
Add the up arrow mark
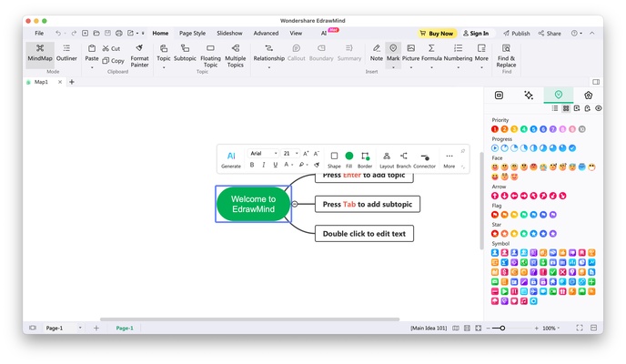point(495,196)
